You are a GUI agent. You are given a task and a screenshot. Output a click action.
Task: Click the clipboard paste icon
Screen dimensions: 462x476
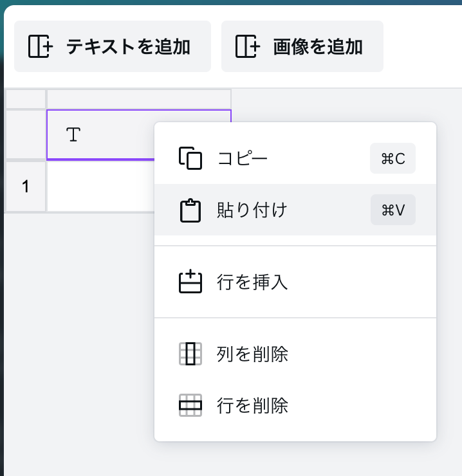(x=190, y=210)
